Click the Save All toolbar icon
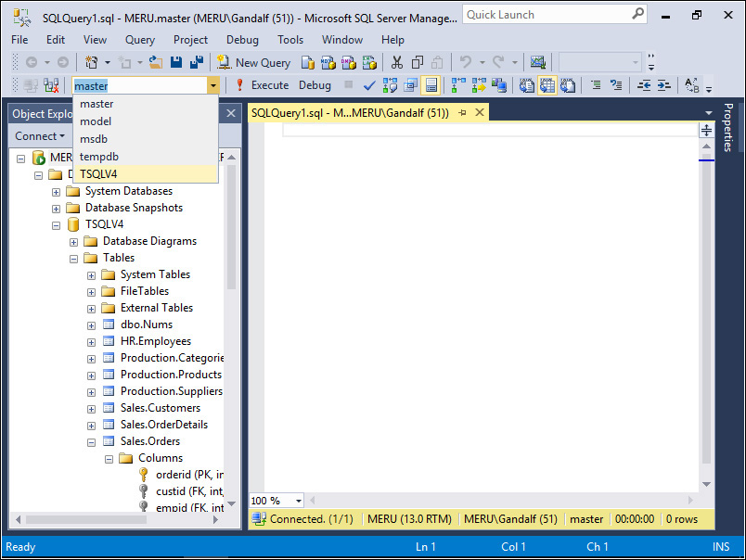The height and width of the screenshot is (560, 746). tap(197, 62)
